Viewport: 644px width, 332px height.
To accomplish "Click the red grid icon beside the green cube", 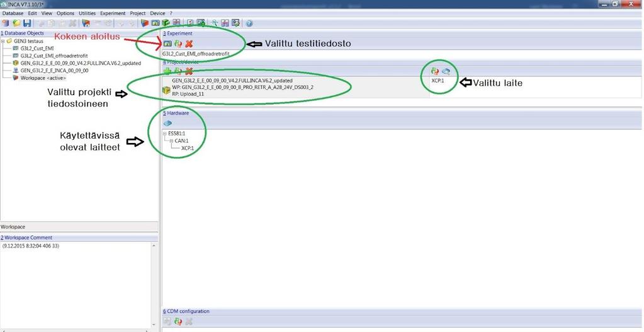I will coord(176,23).
